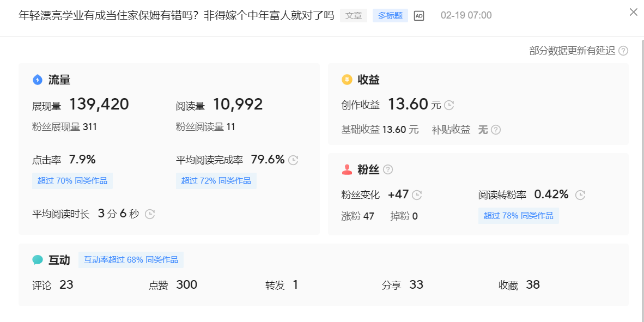Viewport: 644px width, 322px height.
Task: Click the clock icon next to 平均阅读完成率
Action: (293, 159)
